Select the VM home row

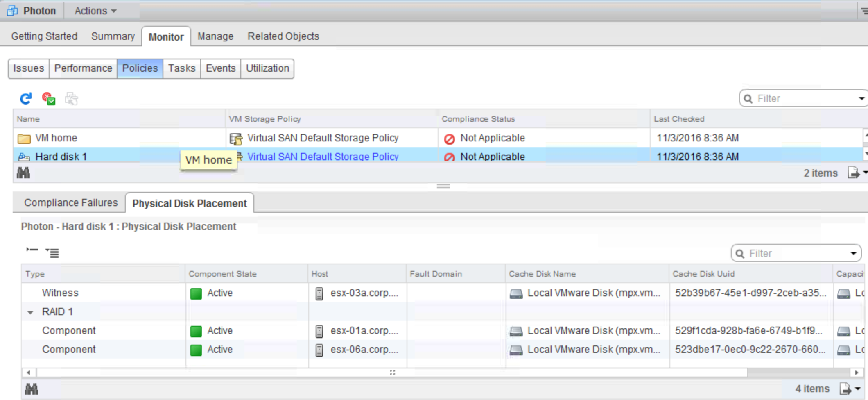pos(57,138)
